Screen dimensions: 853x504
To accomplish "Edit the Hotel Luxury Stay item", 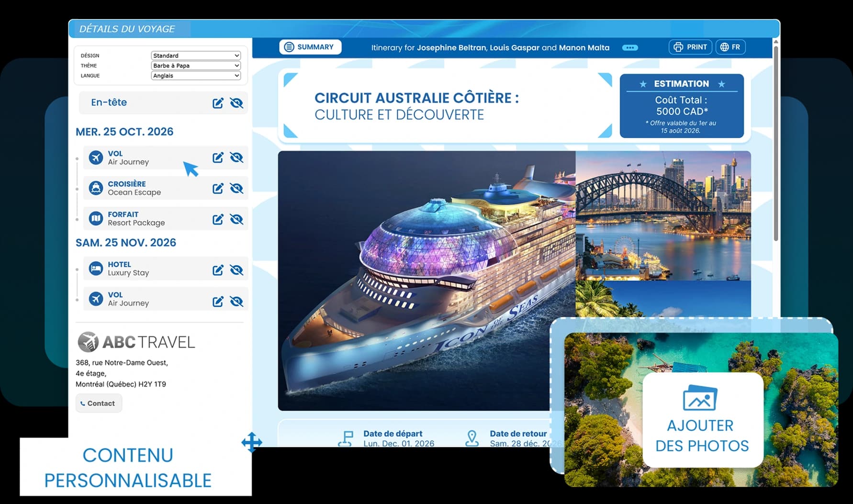I will pyautogui.click(x=218, y=270).
